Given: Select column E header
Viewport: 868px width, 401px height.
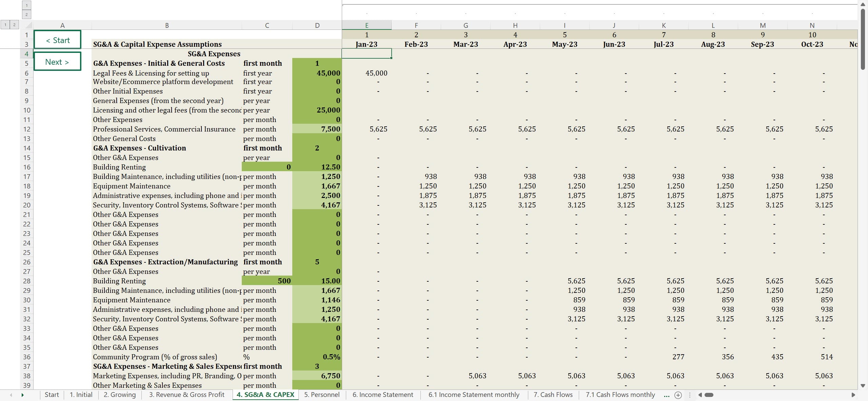Looking at the screenshot, I should (x=367, y=25).
